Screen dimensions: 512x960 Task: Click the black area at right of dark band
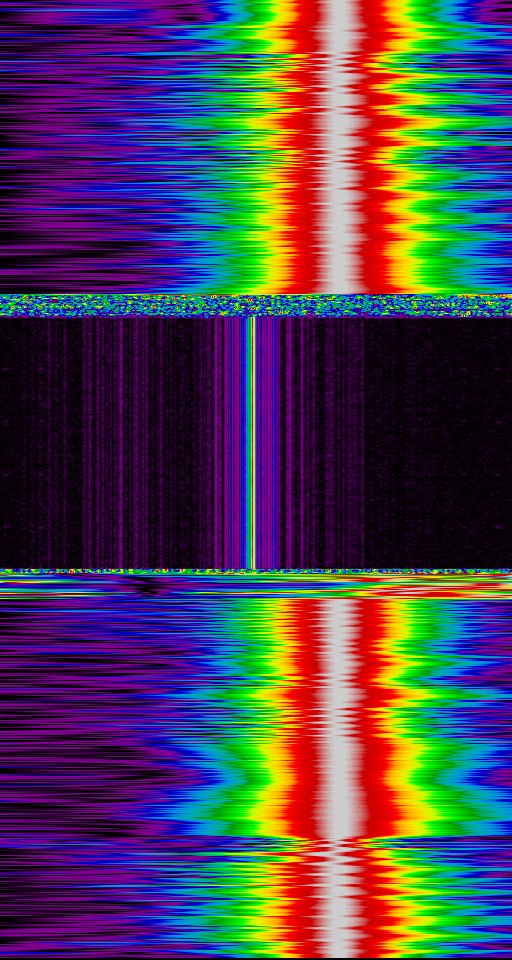(x=439, y=443)
